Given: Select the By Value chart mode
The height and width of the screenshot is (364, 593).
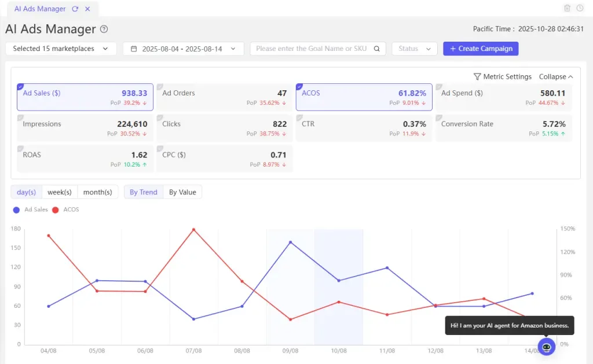Looking at the screenshot, I should [x=182, y=192].
